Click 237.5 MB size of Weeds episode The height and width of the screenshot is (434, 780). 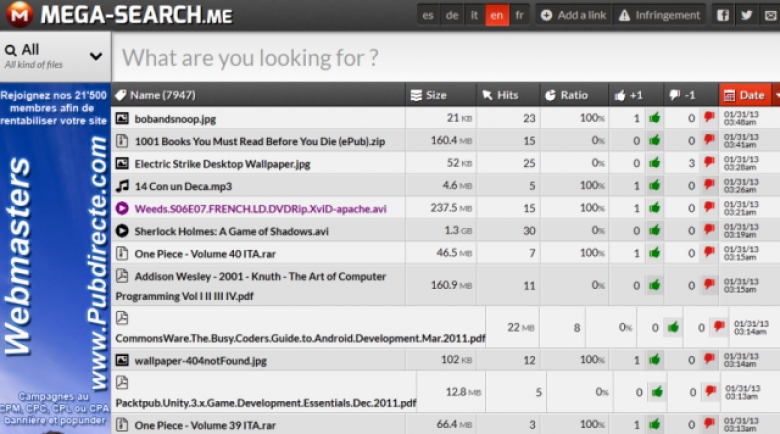tap(451, 208)
